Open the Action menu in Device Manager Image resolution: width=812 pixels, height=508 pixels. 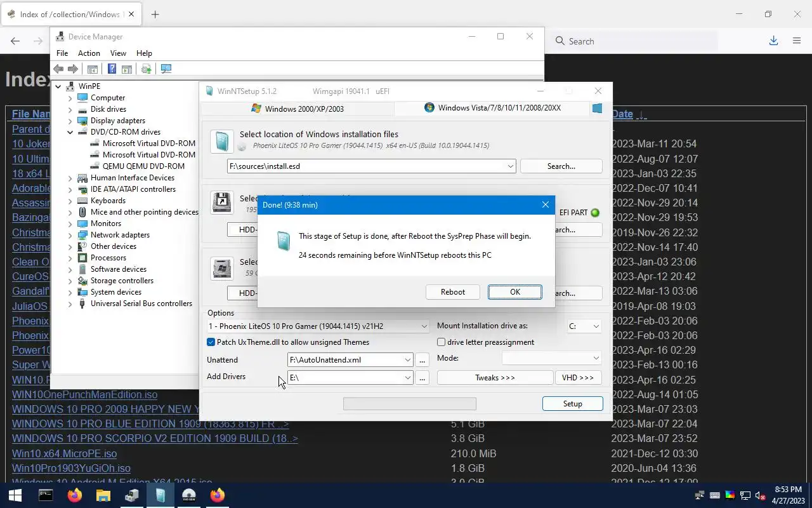coord(89,53)
